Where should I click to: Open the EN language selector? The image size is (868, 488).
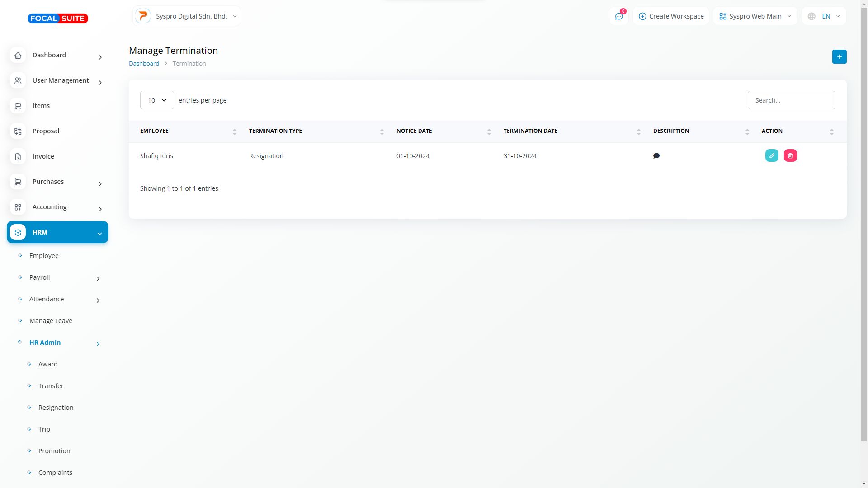pos(824,16)
